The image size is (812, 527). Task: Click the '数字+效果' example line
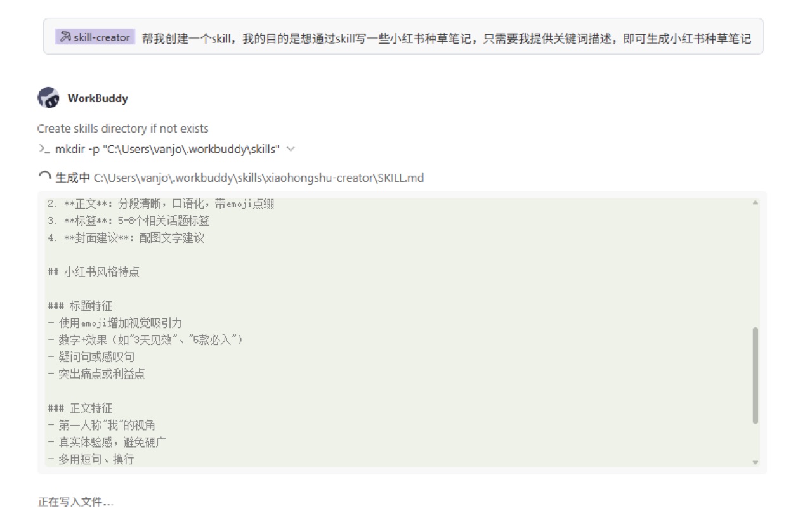pyautogui.click(x=145, y=341)
